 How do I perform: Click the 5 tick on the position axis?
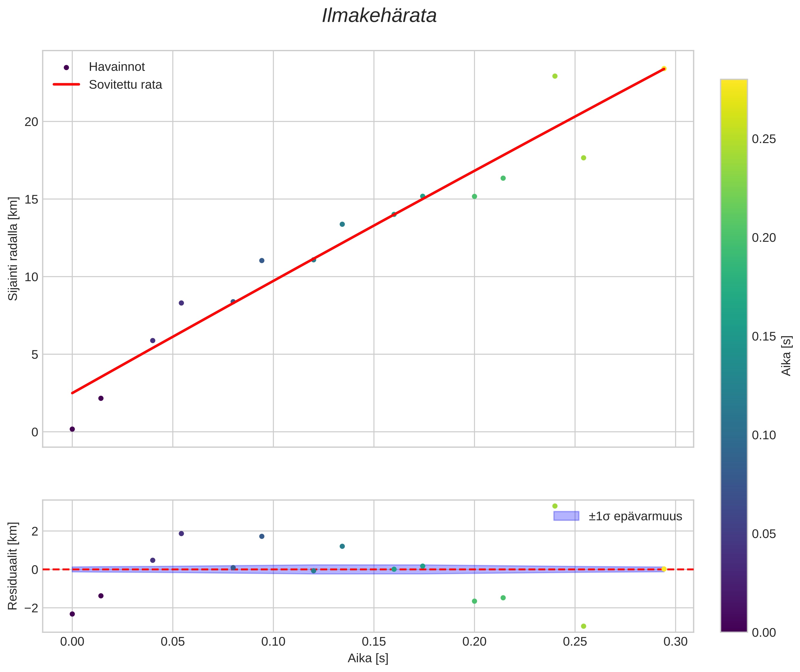(35, 355)
